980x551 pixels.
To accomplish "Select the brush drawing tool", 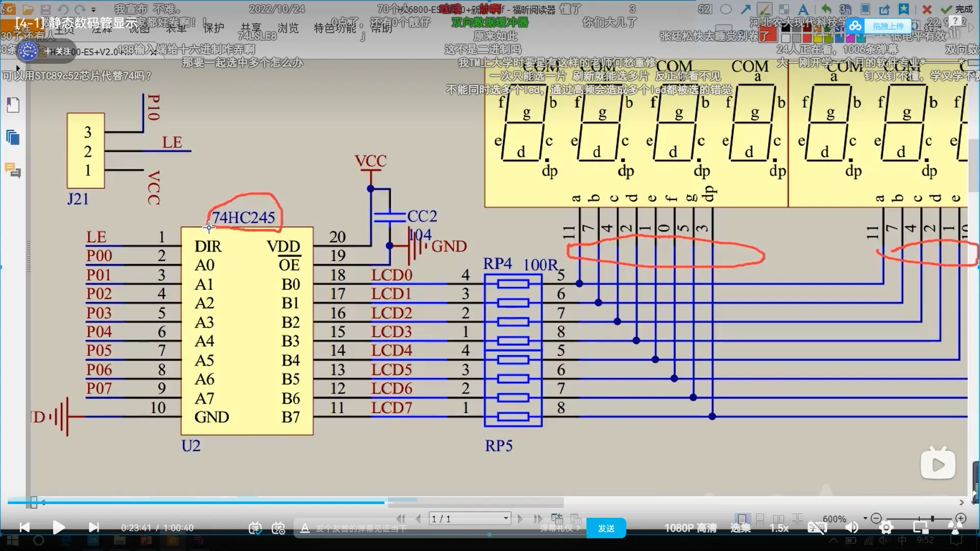I will pyautogui.click(x=764, y=9).
